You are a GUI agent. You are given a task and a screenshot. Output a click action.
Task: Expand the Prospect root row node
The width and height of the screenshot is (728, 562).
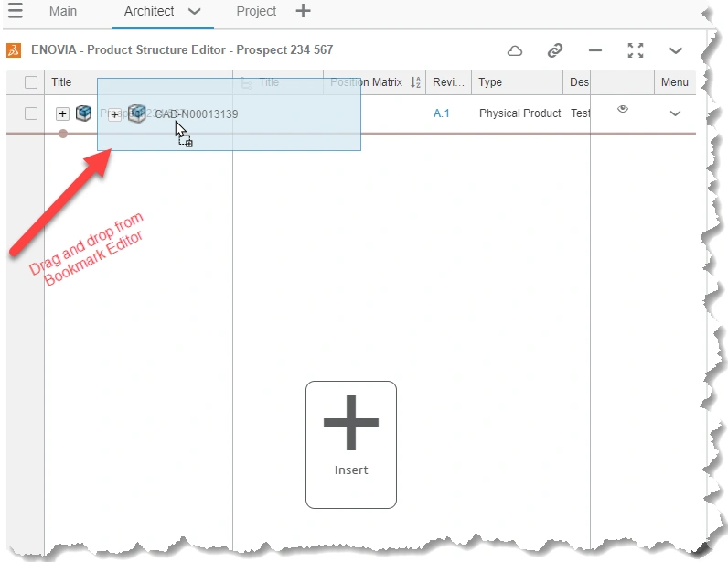point(62,113)
